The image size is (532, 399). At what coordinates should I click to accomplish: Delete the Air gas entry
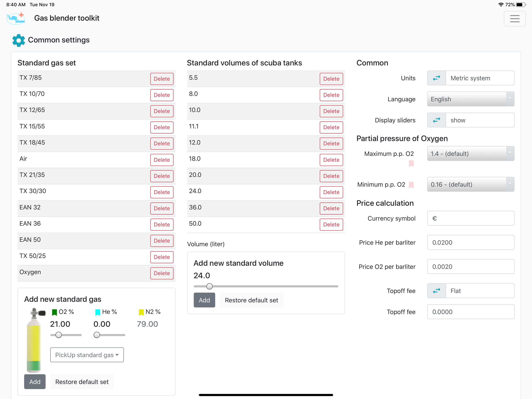[x=162, y=160]
